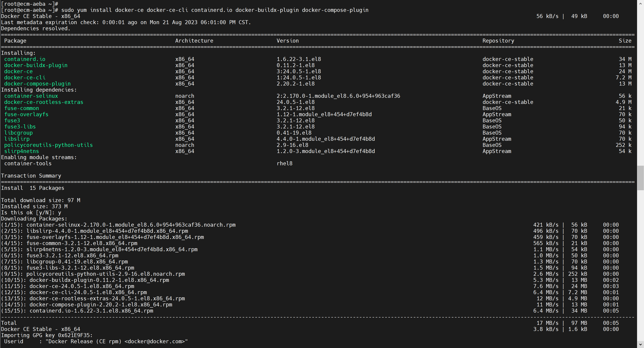Click the Version column header

tap(288, 41)
